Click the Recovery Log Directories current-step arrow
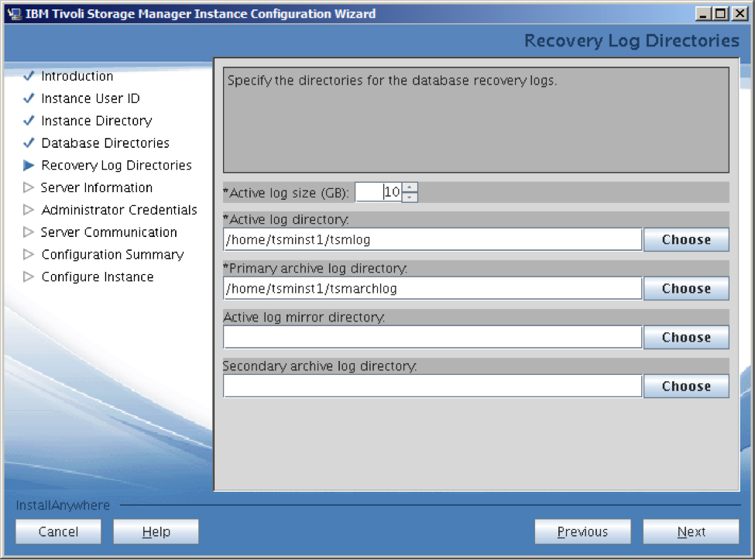Screen dimensions: 755x560 pyautogui.click(x=29, y=165)
